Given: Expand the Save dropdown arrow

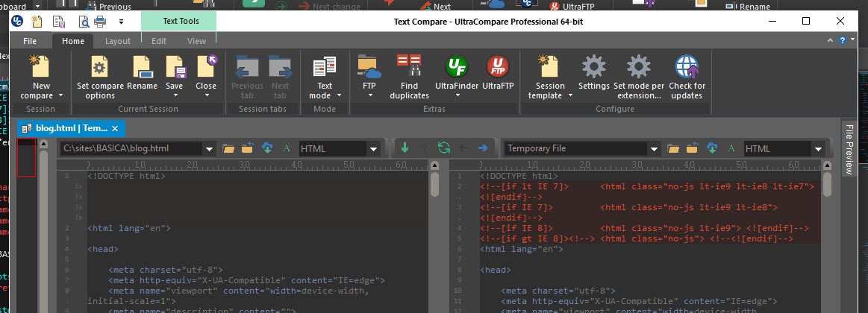Looking at the screenshot, I should (175, 95).
